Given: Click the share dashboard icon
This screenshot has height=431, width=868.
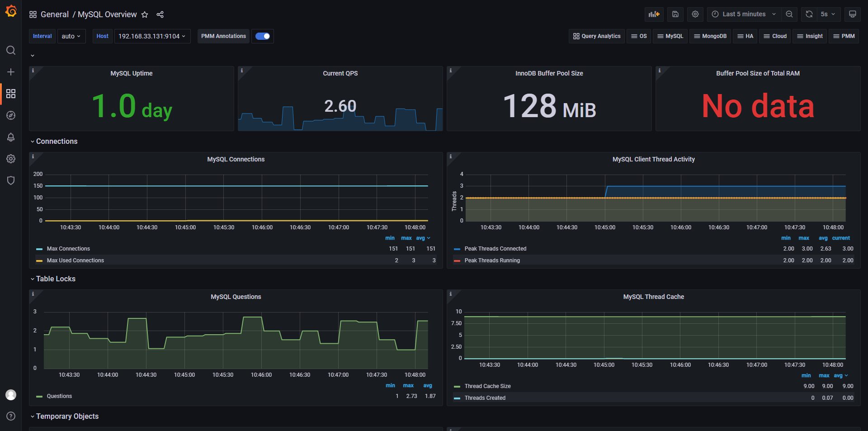Looking at the screenshot, I should click(x=160, y=14).
